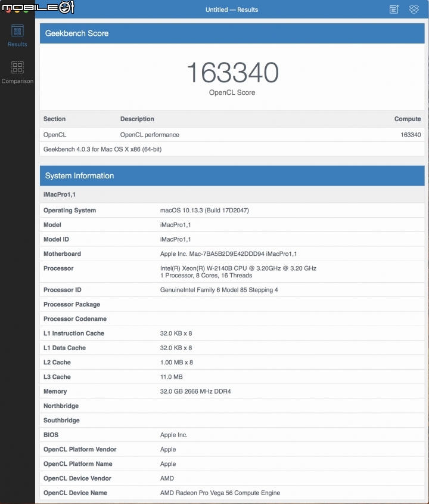Select the L2 Cache value 1.00 MB x 8

point(176,362)
